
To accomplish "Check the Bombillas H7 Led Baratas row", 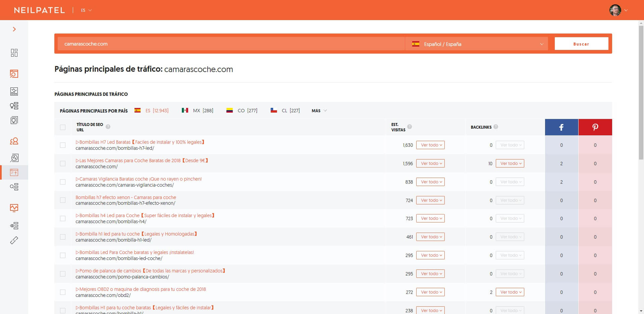I will (63, 145).
